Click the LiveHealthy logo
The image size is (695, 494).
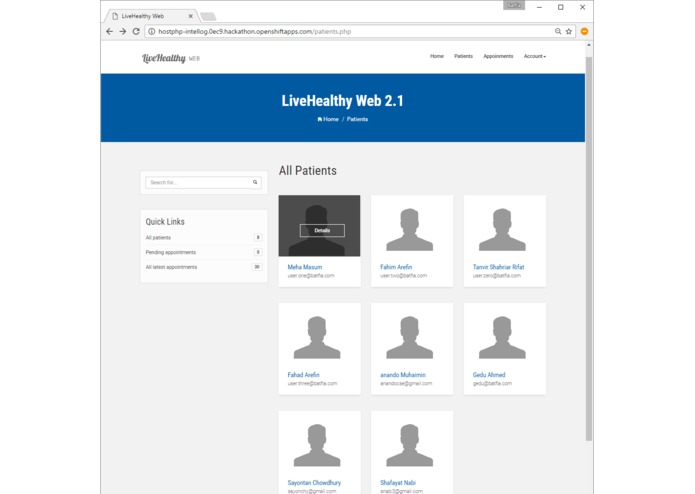171,58
